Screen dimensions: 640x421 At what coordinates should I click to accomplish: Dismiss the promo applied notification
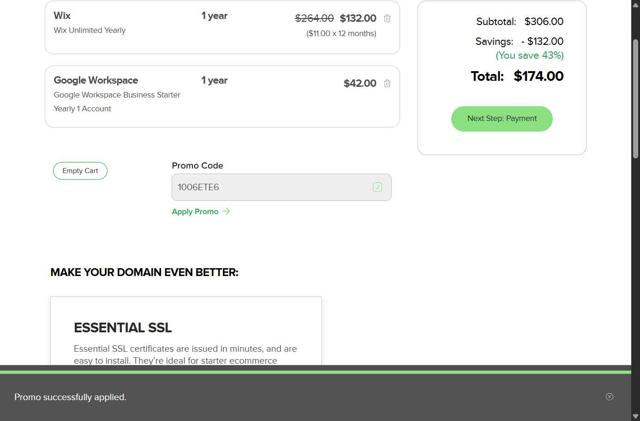pos(609,396)
